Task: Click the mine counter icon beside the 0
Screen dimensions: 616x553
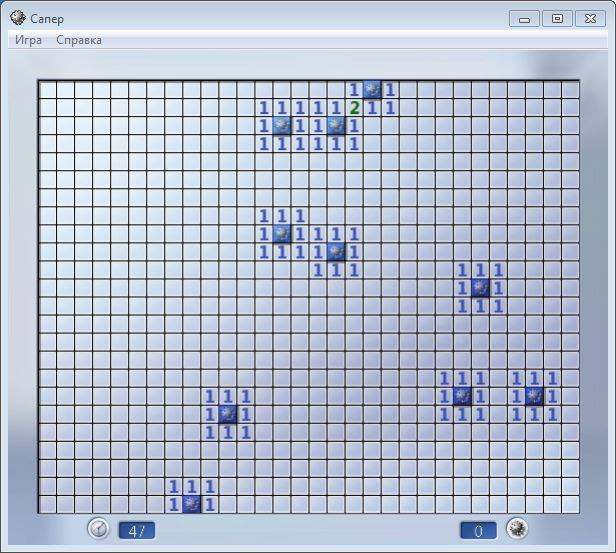Action: coord(517,528)
